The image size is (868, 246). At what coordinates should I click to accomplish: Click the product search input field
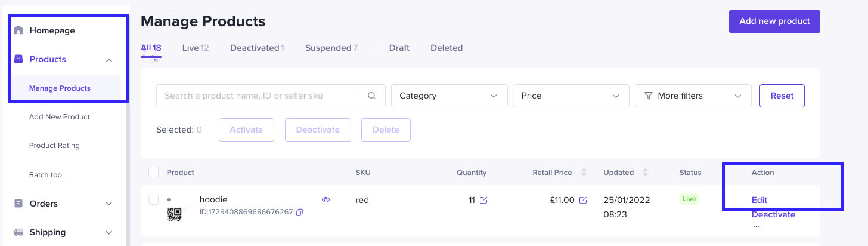tap(259, 96)
